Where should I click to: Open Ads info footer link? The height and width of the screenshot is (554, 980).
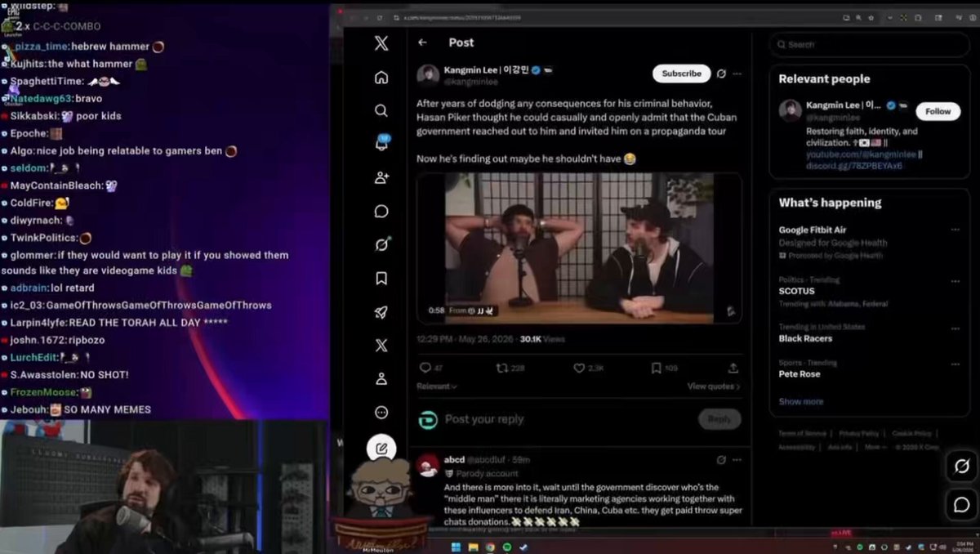[x=840, y=447]
